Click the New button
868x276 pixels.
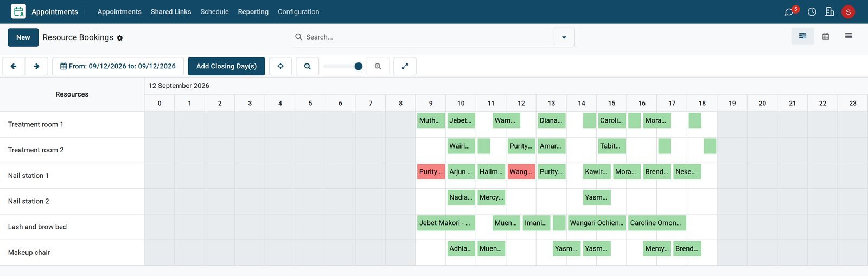point(23,37)
